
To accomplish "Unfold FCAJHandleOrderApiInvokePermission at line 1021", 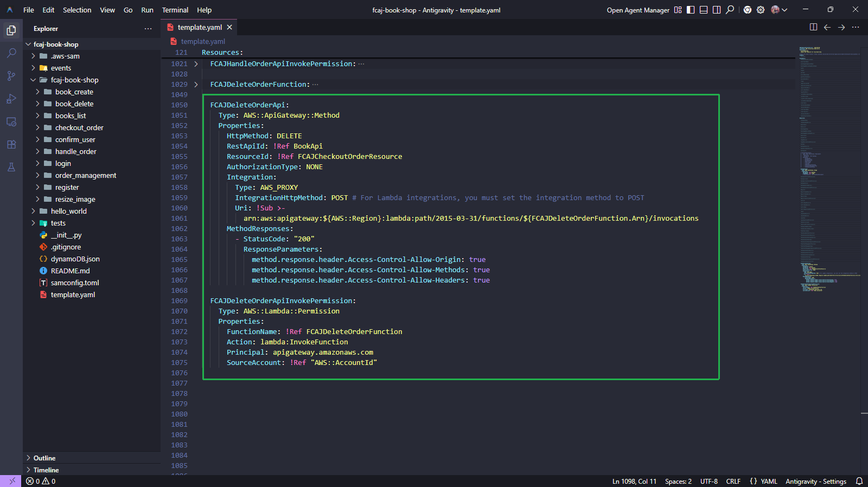I will click(x=196, y=64).
